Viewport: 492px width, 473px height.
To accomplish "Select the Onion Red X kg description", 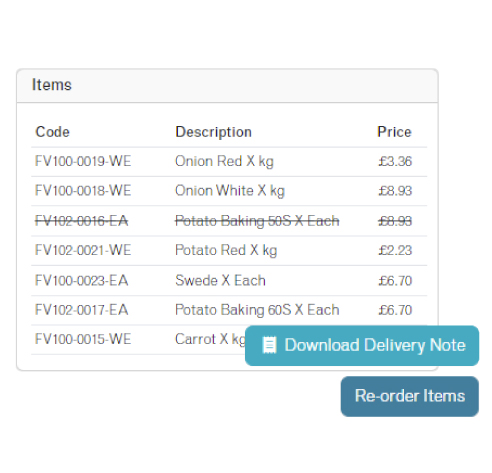I will click(224, 161).
